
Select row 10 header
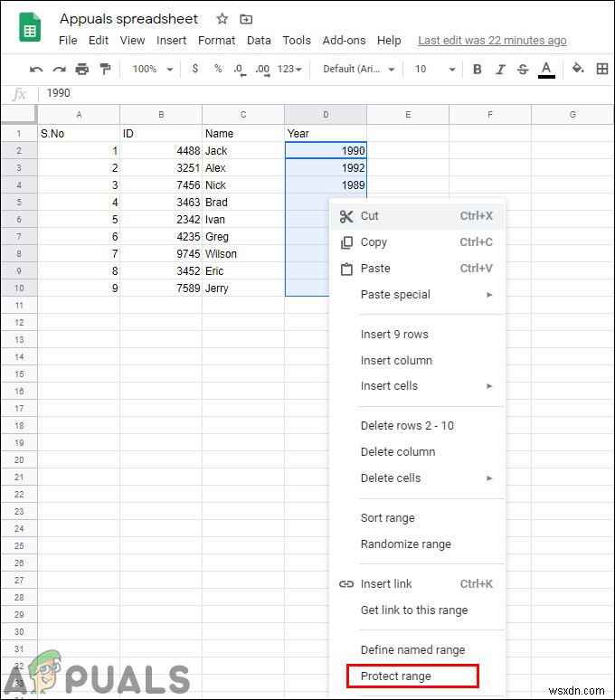pos(19,289)
